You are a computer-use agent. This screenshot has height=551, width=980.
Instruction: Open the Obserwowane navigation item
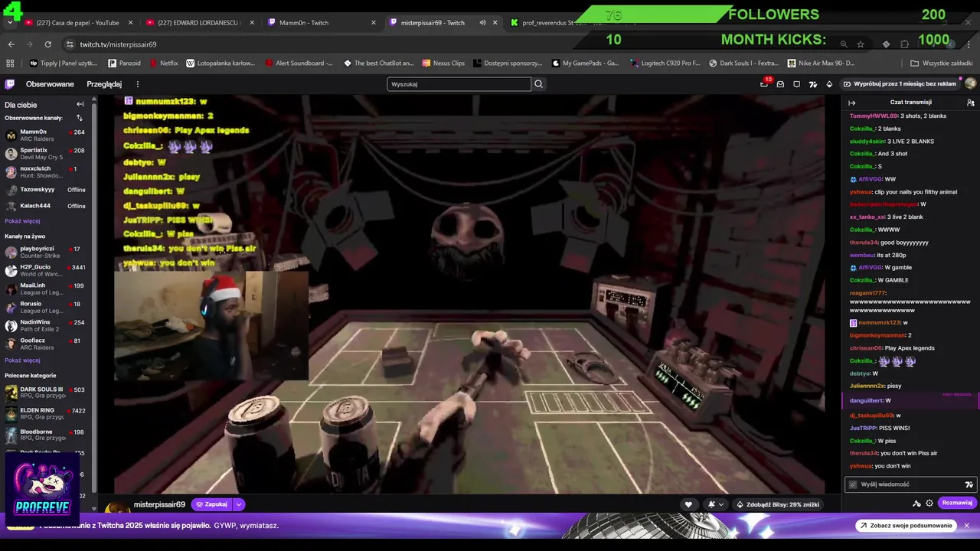[x=50, y=84]
